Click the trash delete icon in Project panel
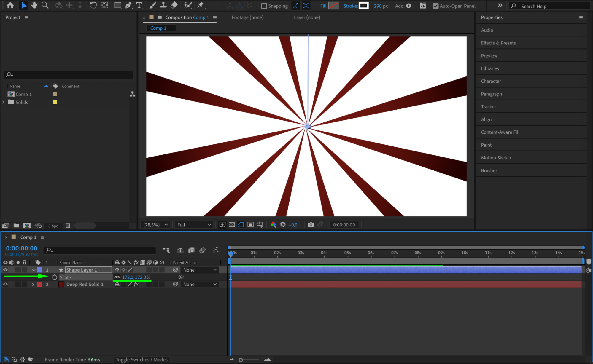The width and height of the screenshot is (593, 364). [x=68, y=226]
